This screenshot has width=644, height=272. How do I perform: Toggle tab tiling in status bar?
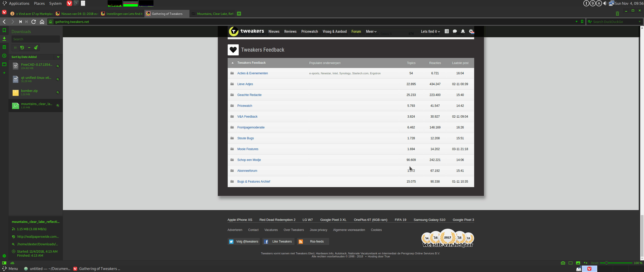(571, 263)
